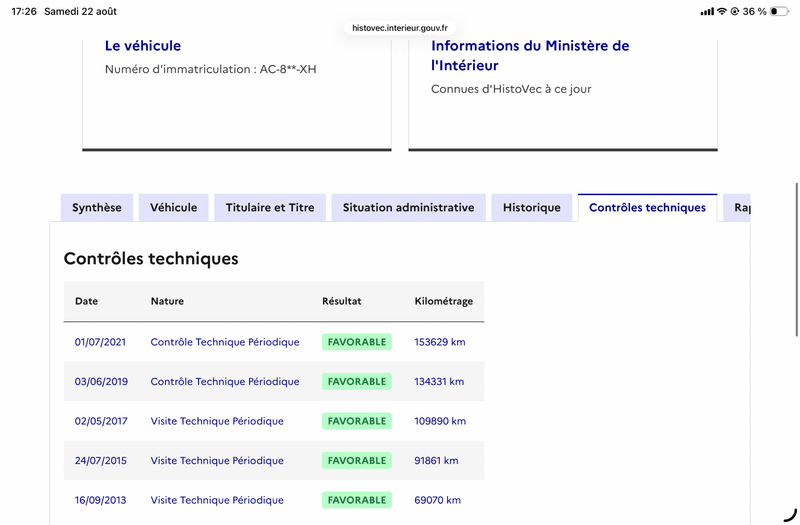The width and height of the screenshot is (800, 525).
Task: Click the Numéro d'immatriculation AC-8**-XH text
Action: pyautogui.click(x=211, y=69)
